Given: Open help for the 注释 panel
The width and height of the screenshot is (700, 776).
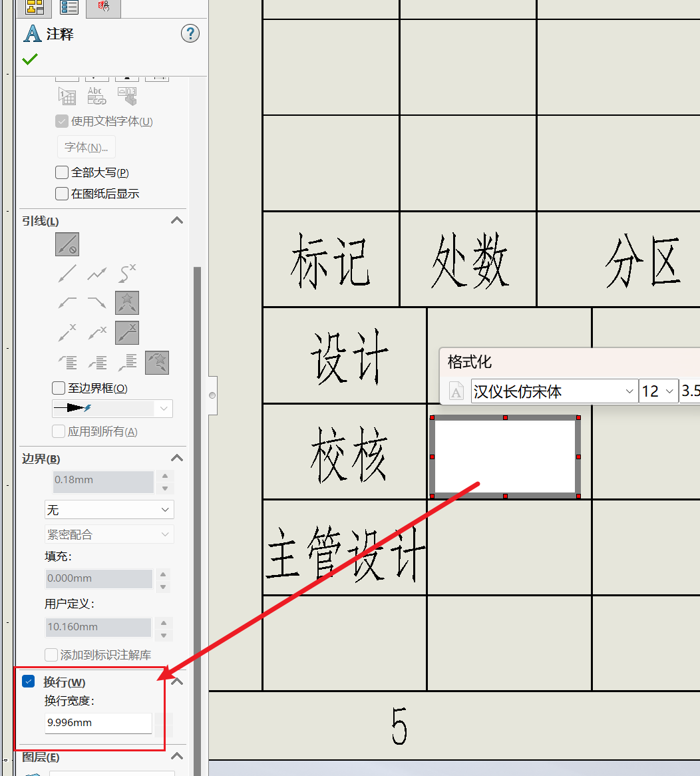Looking at the screenshot, I should click(190, 34).
